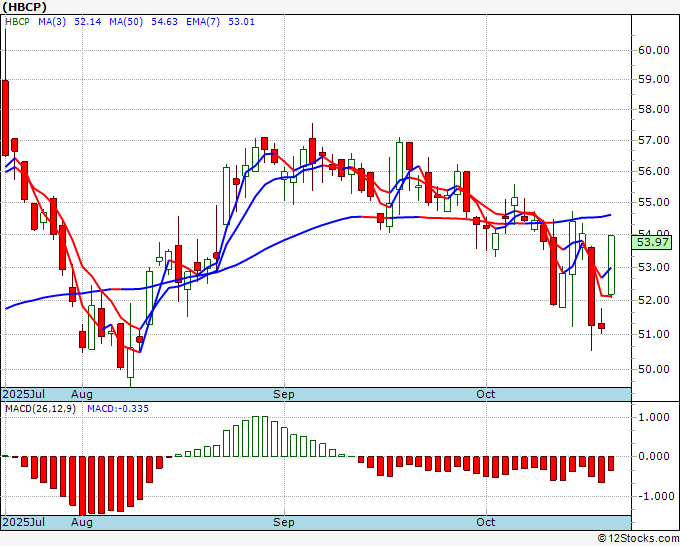680x546 pixels.
Task: Click the 60.00 price axis label
Action: tap(654, 50)
